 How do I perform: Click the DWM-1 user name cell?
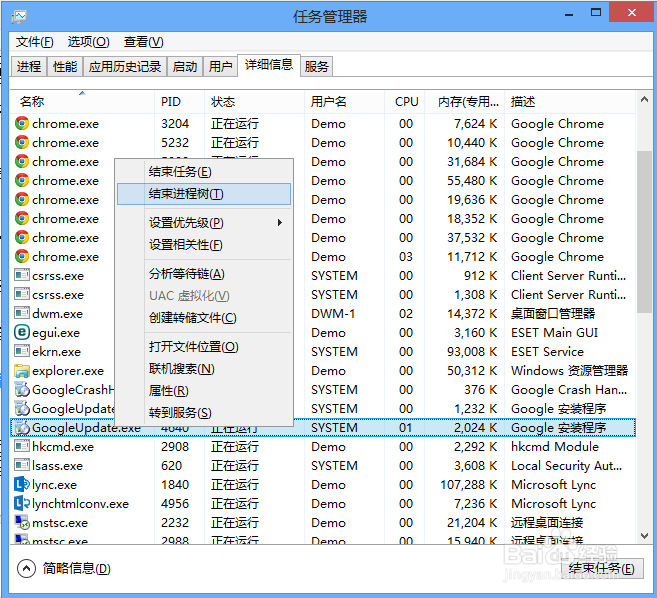click(333, 313)
